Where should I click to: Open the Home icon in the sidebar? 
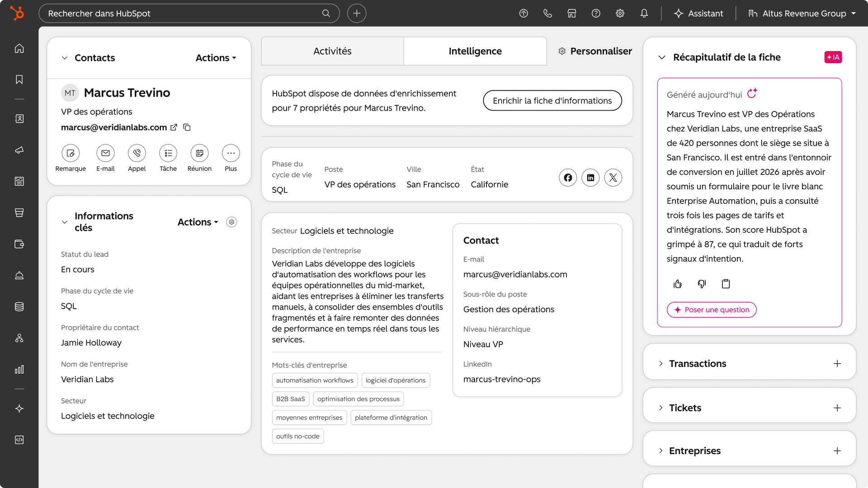click(19, 48)
